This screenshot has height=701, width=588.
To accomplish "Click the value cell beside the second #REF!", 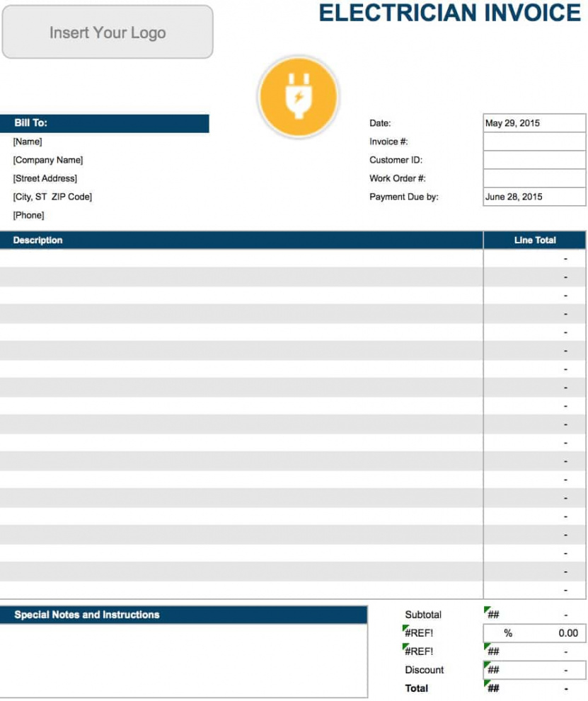I will pyautogui.click(x=534, y=651).
